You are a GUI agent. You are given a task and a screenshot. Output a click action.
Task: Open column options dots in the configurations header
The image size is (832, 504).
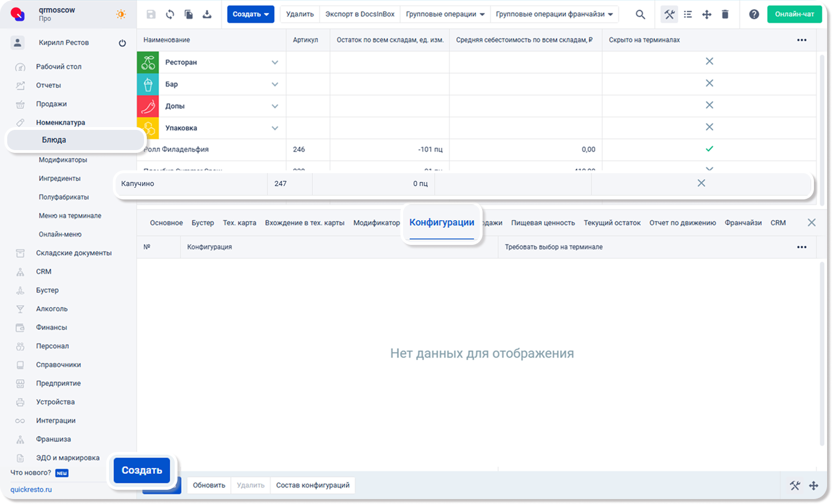coord(802,247)
